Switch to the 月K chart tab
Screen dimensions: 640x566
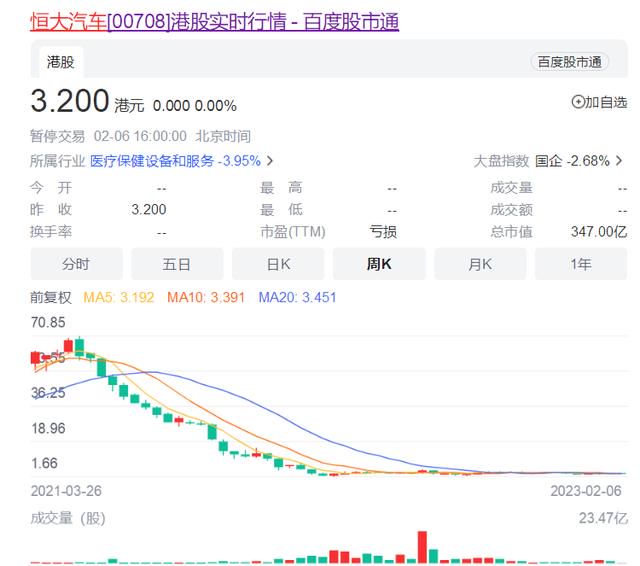480,264
